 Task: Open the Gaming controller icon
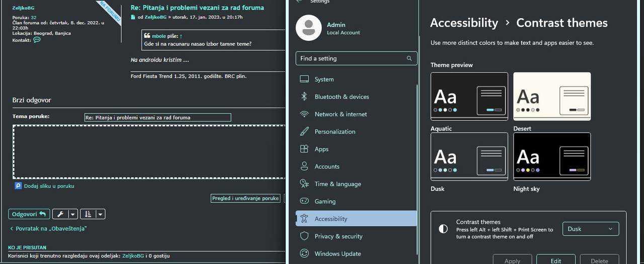[304, 201]
